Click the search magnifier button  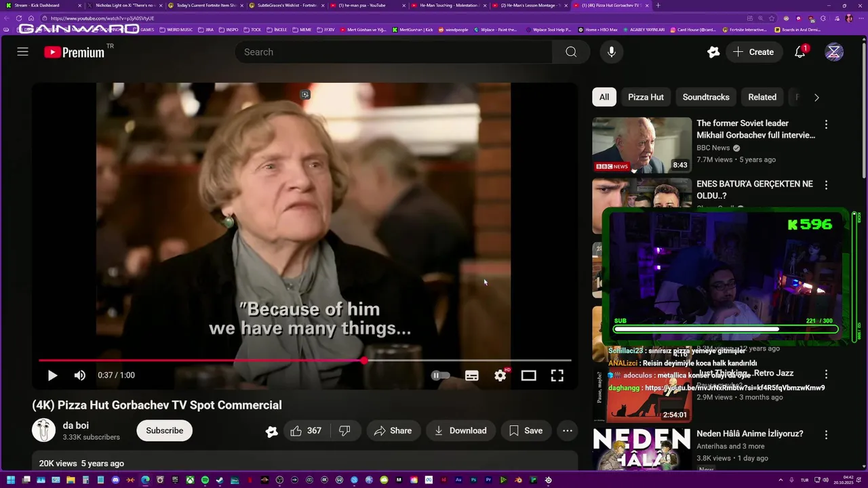click(x=571, y=52)
